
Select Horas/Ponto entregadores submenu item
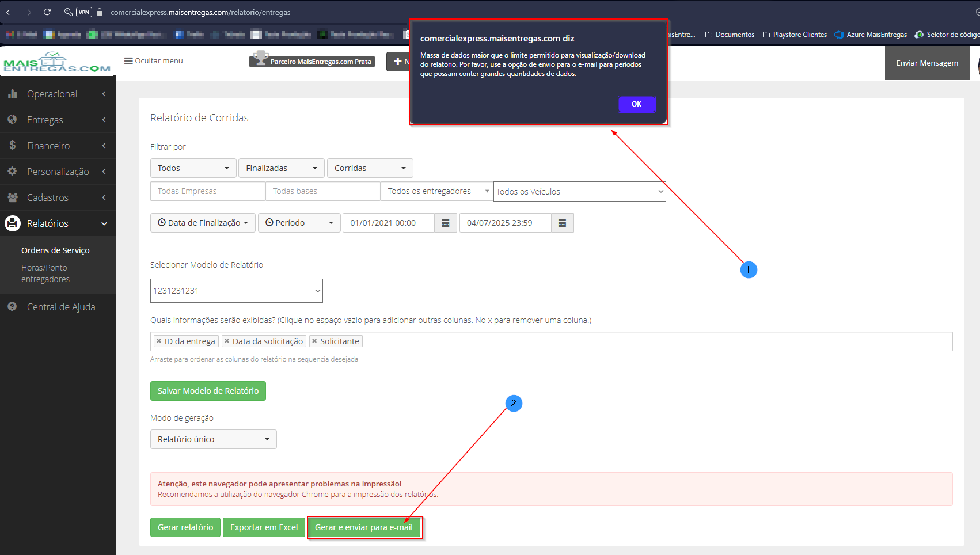coord(45,273)
